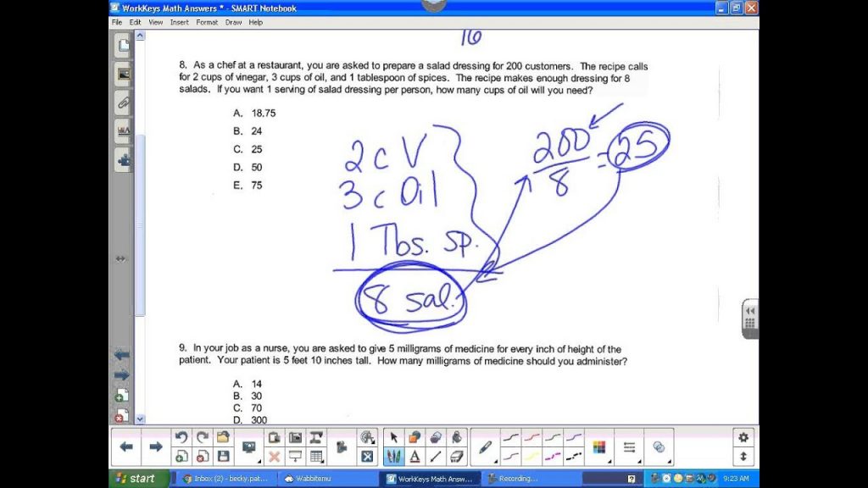Switch to Recording taskbar window

coord(517,479)
